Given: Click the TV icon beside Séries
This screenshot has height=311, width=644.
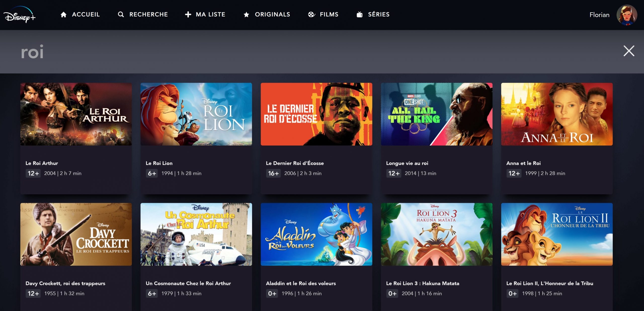Looking at the screenshot, I should (x=359, y=14).
